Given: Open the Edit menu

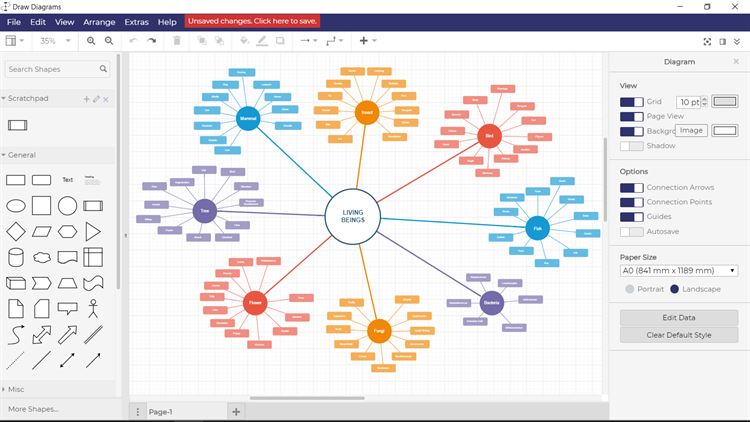Looking at the screenshot, I should 38,22.
